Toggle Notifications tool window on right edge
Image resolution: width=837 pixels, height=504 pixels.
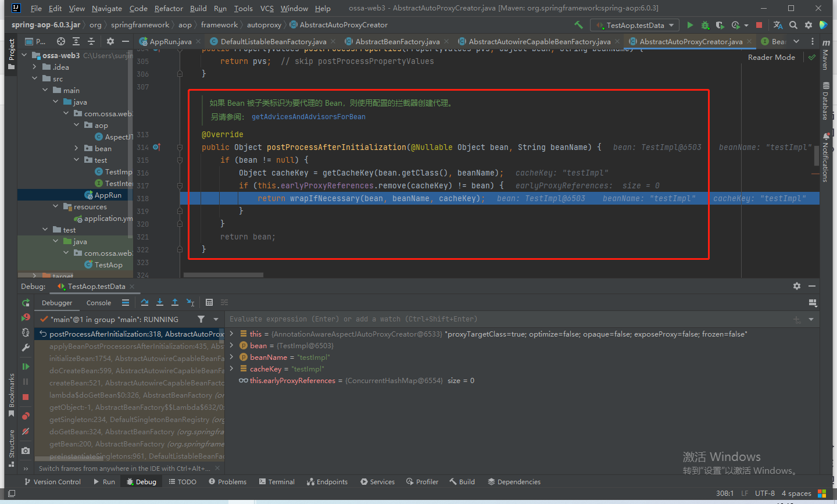825,158
